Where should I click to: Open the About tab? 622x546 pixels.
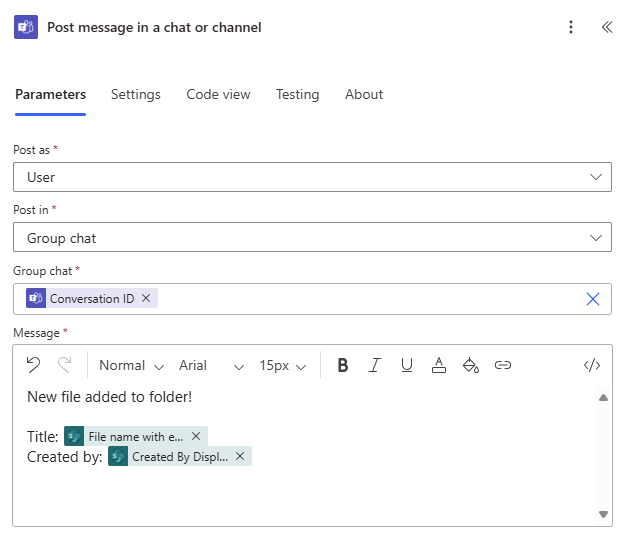(364, 94)
